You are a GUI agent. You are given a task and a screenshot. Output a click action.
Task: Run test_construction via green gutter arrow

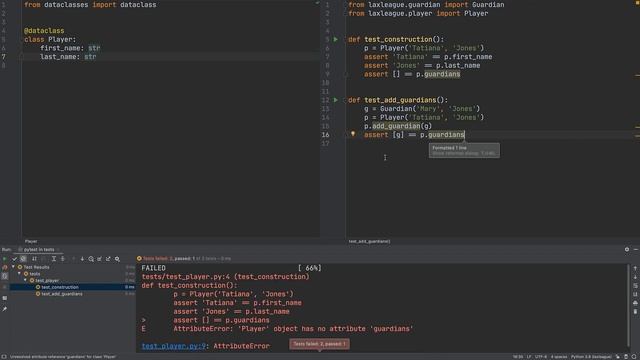tap(336, 39)
